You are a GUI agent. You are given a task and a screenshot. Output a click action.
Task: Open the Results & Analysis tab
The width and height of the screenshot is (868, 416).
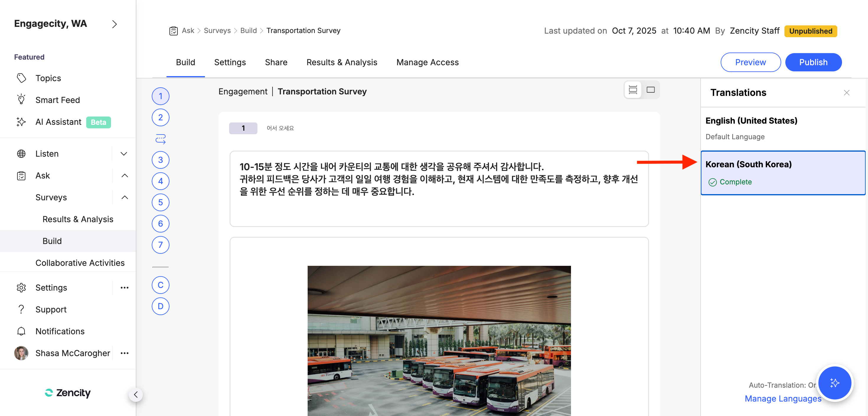[342, 62]
